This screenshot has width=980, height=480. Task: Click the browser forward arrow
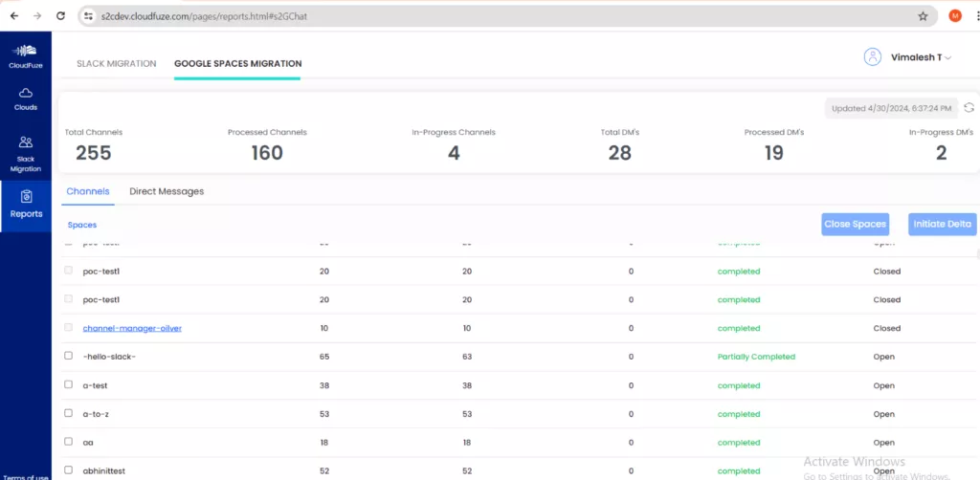(37, 16)
